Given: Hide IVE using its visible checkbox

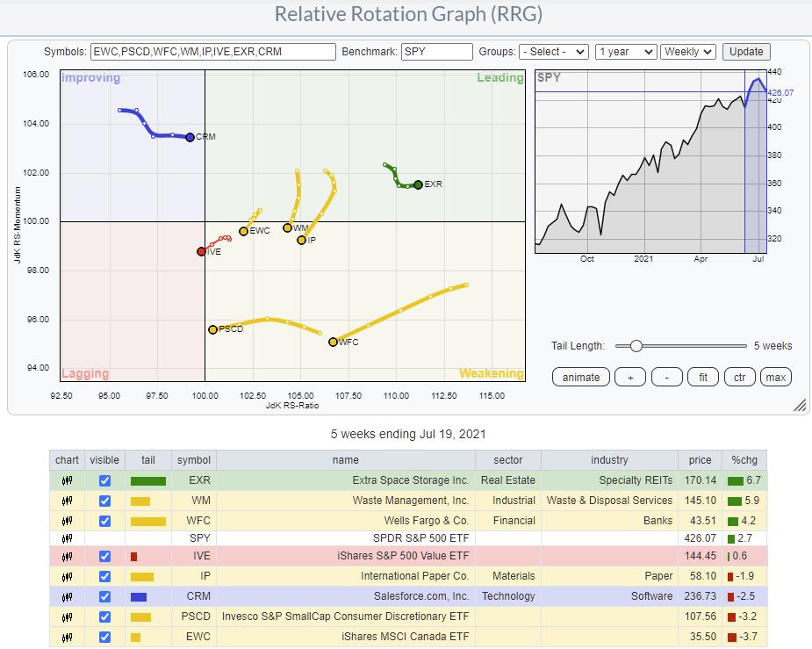Looking at the screenshot, I should pos(105,558).
